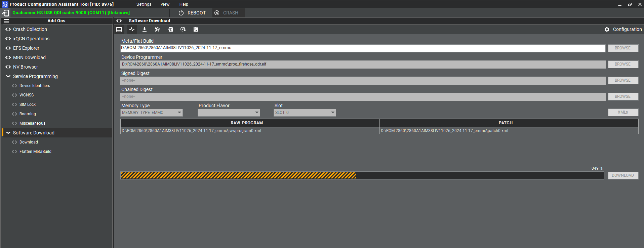Open the Add-Ons hamburger menu icon
This screenshot has height=248, width=644.
(x=6, y=21)
